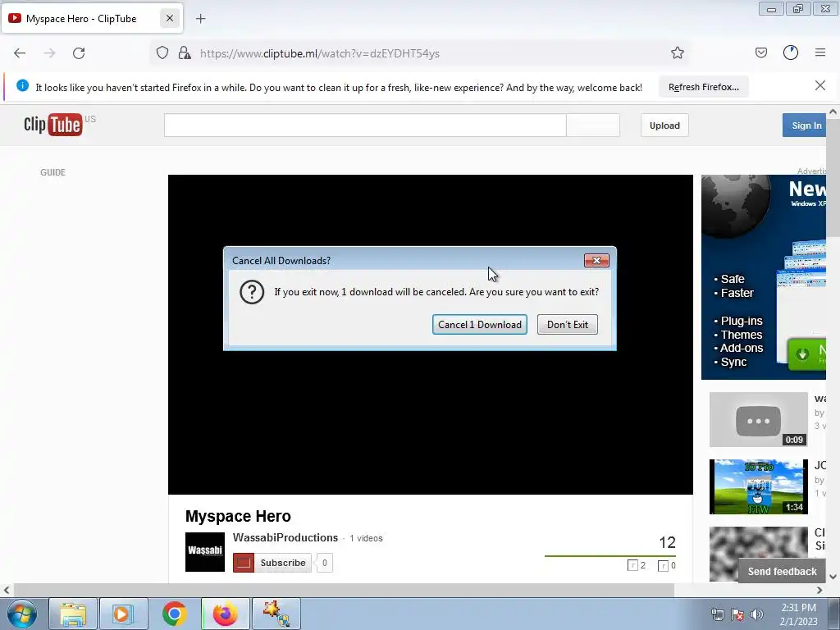Switch to Firefox taskbar icon
Image resolution: width=840 pixels, height=630 pixels.
coord(226,614)
